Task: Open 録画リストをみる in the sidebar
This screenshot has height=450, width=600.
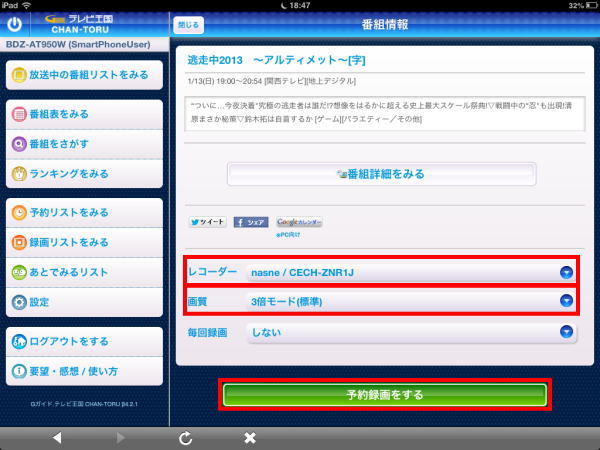Action: tap(84, 242)
